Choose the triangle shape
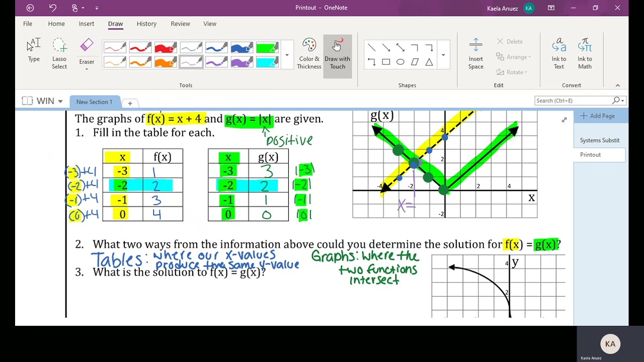Image resolution: width=644 pixels, height=362 pixels. point(429,62)
